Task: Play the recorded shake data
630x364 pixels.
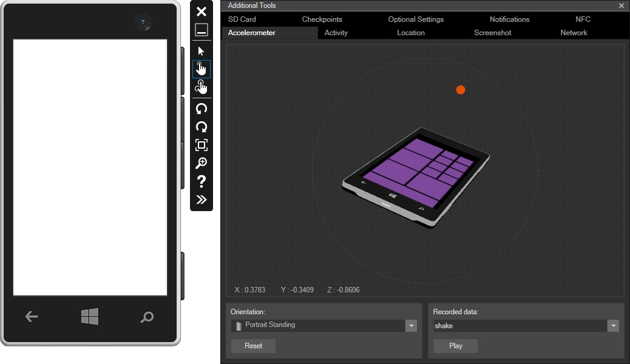Action: 456,346
